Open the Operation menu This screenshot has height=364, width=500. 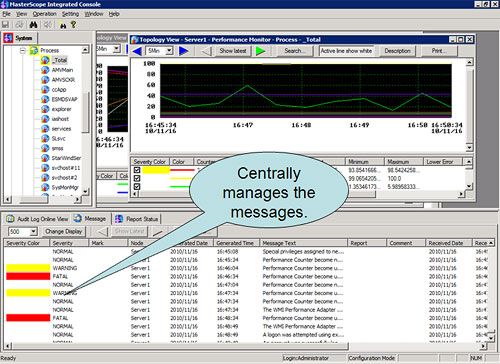[44, 14]
